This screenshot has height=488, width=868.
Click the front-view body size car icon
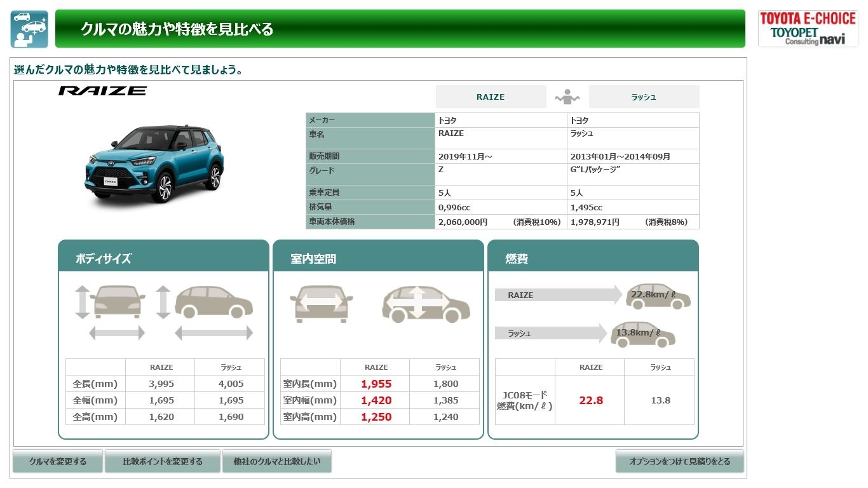(x=117, y=302)
